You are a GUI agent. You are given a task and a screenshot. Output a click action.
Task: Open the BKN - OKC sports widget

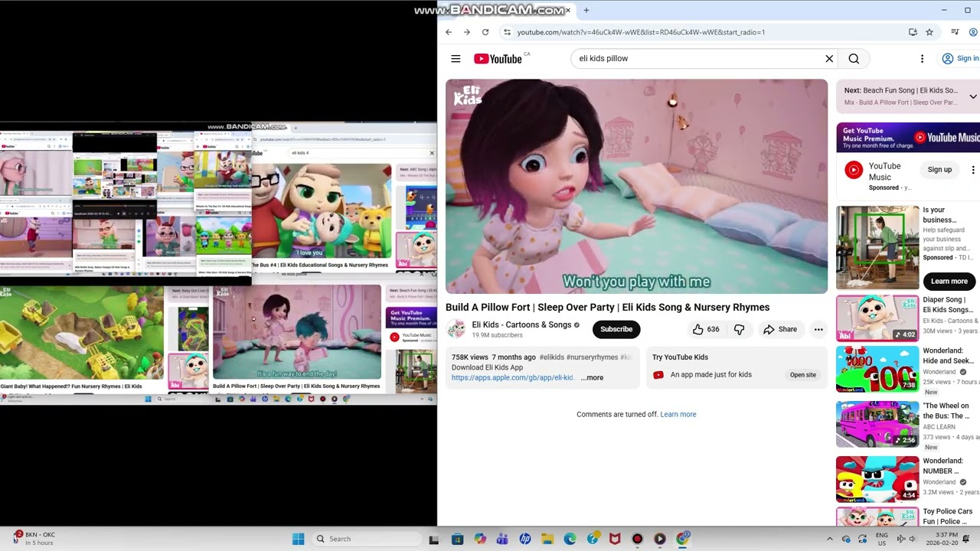tap(34, 539)
